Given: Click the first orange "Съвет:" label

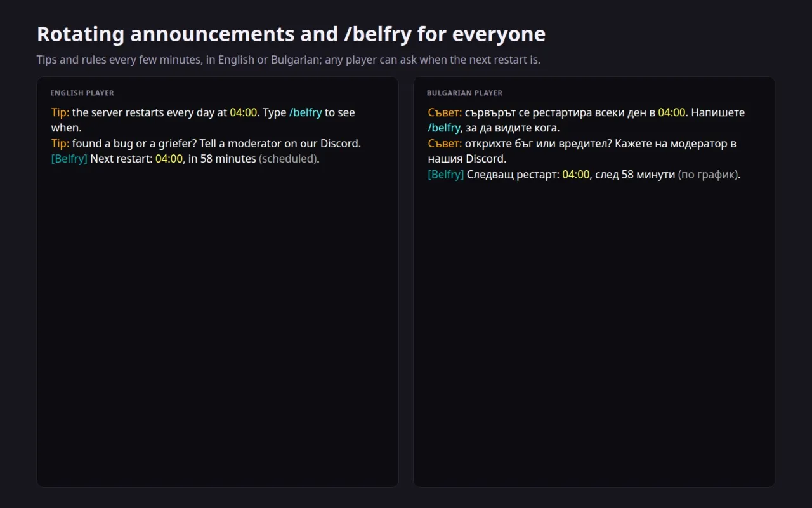Looking at the screenshot, I should click(445, 112).
